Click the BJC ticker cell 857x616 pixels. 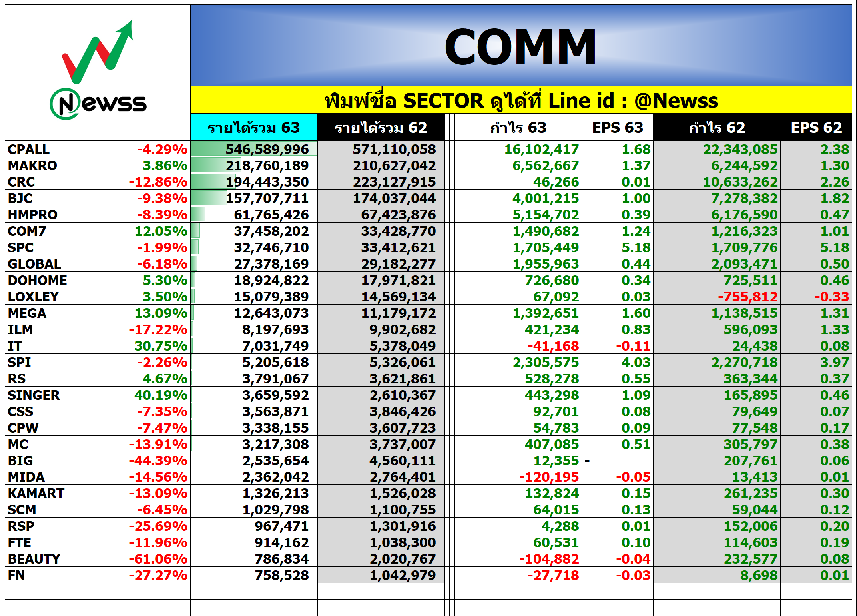(54, 198)
